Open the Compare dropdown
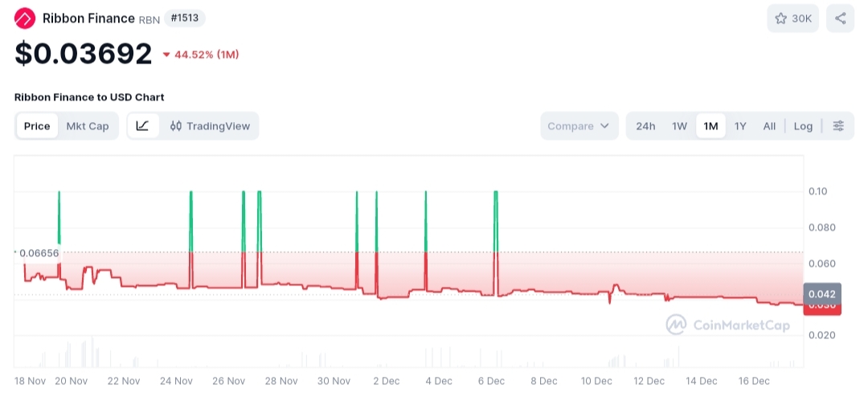This screenshot has width=868, height=405. (x=579, y=125)
